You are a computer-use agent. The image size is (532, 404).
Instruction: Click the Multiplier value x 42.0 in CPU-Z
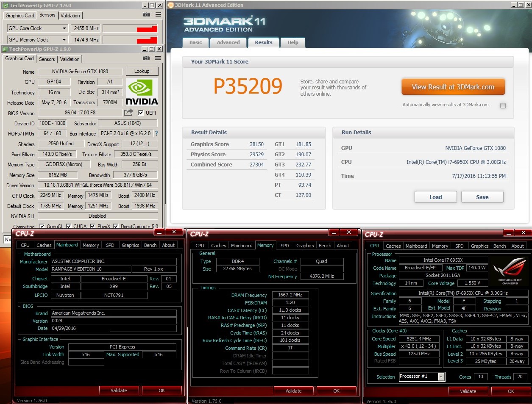click(x=419, y=346)
